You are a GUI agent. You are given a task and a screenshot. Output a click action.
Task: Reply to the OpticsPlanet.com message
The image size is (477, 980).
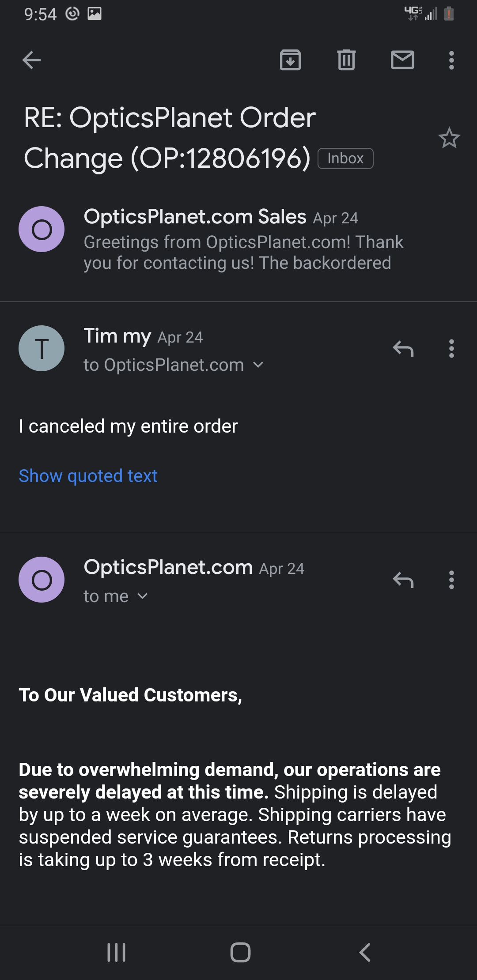point(403,580)
